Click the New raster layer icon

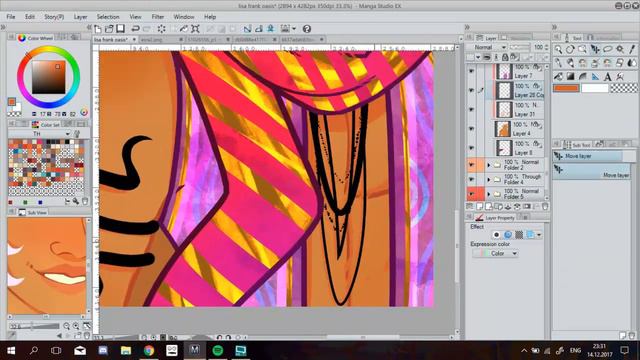pyautogui.click(x=480, y=207)
